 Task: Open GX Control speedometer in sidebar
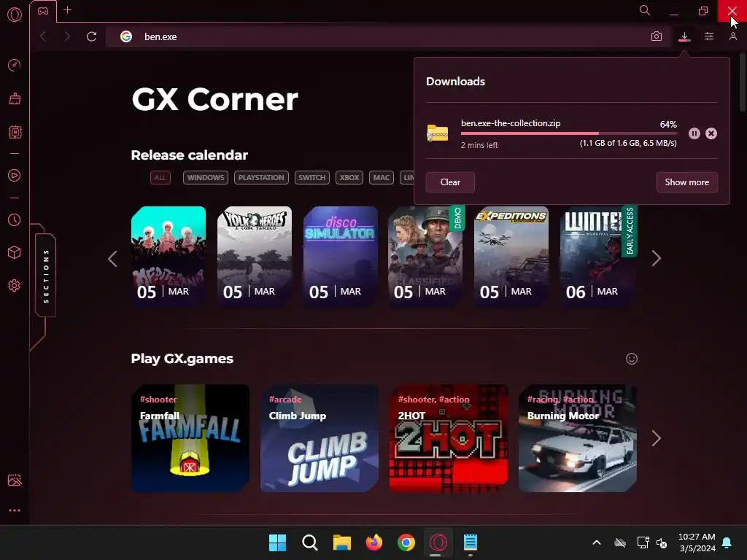click(x=15, y=65)
